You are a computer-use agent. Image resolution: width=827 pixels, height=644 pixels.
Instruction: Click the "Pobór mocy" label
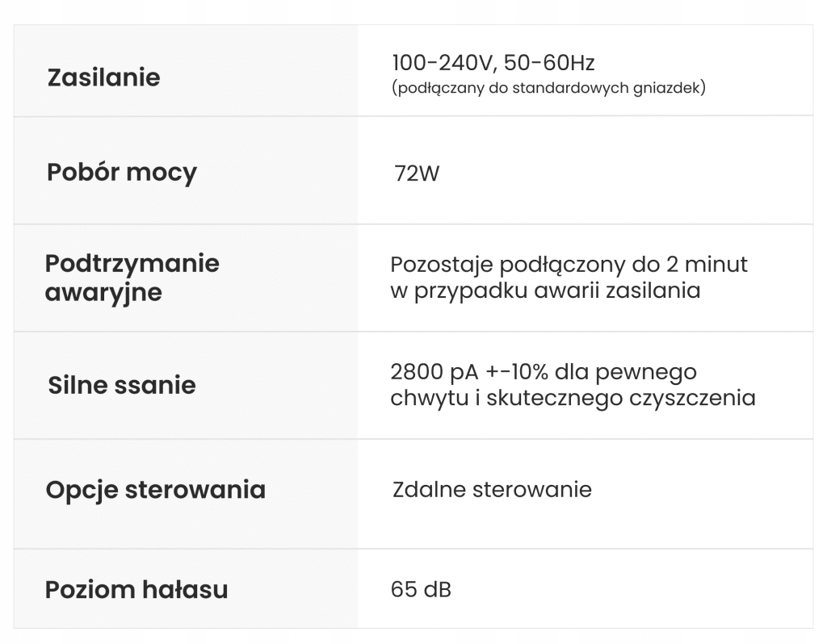[x=122, y=172]
